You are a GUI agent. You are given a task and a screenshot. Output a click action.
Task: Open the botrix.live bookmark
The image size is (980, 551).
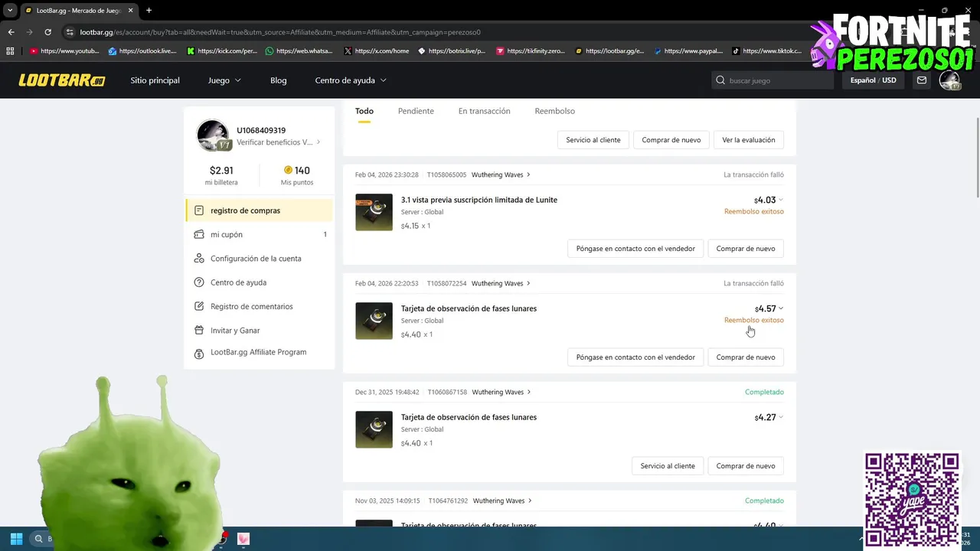point(452,51)
